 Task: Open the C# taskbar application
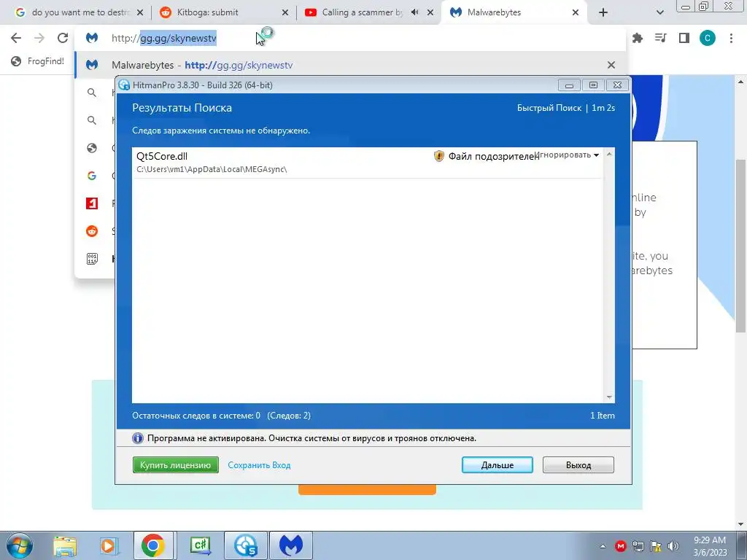coord(200,545)
